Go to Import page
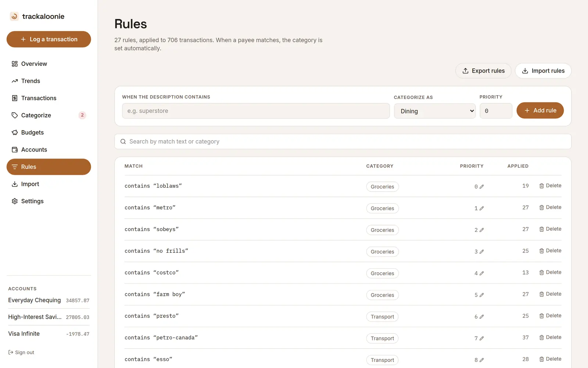The height and width of the screenshot is (368, 588). pos(49,184)
